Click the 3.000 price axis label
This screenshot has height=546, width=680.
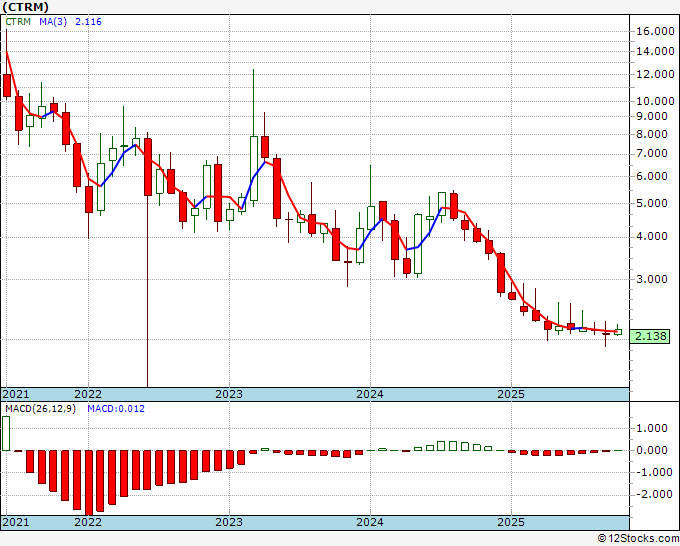[x=651, y=279]
